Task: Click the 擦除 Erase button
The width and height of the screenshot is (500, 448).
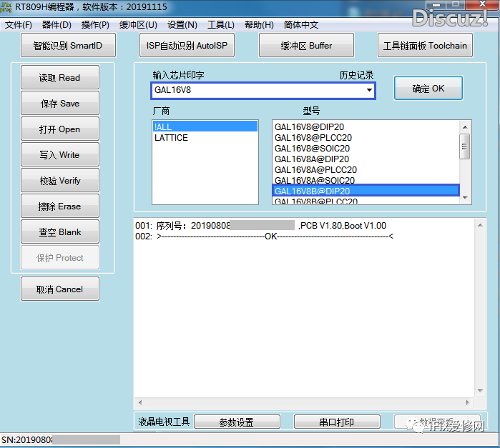Action: (x=59, y=206)
